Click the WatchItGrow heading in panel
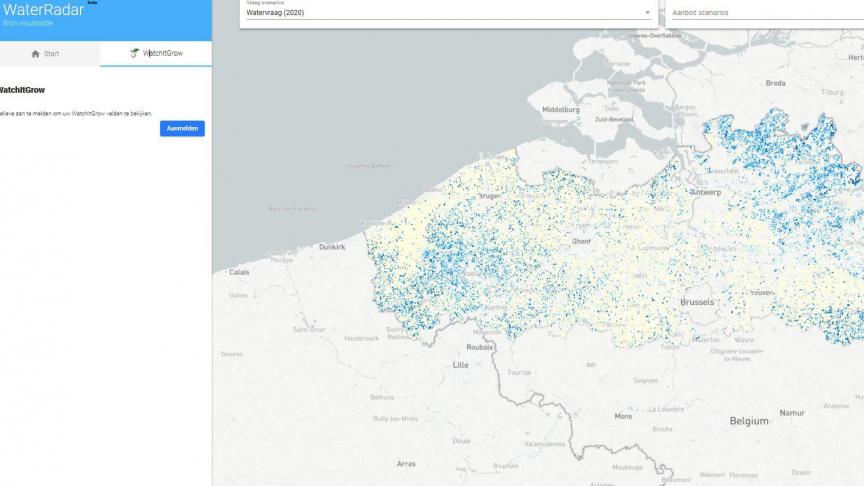This screenshot has height=486, width=864. (22, 90)
